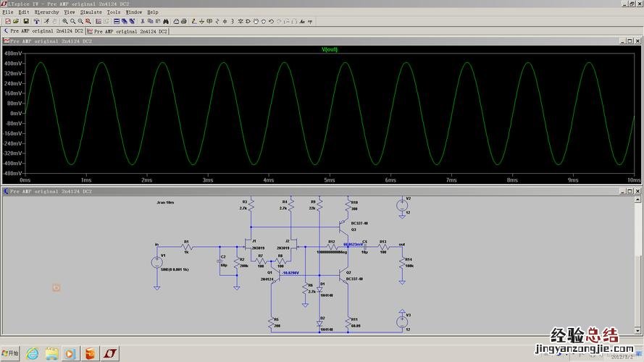Open the Simulate menu

point(91,12)
